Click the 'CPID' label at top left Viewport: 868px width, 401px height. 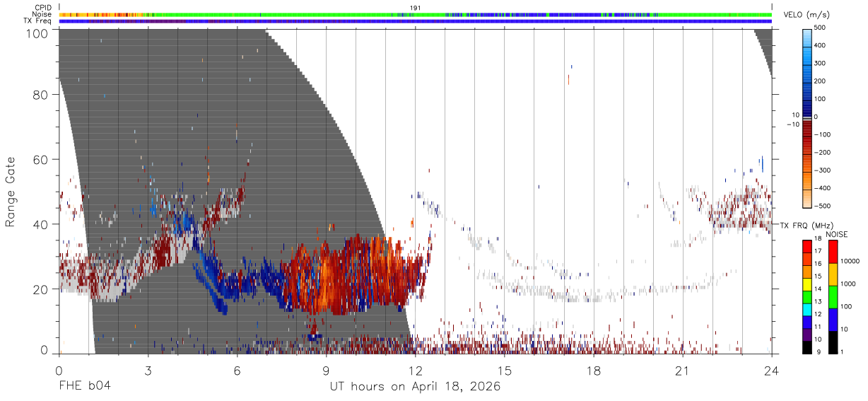click(43, 8)
